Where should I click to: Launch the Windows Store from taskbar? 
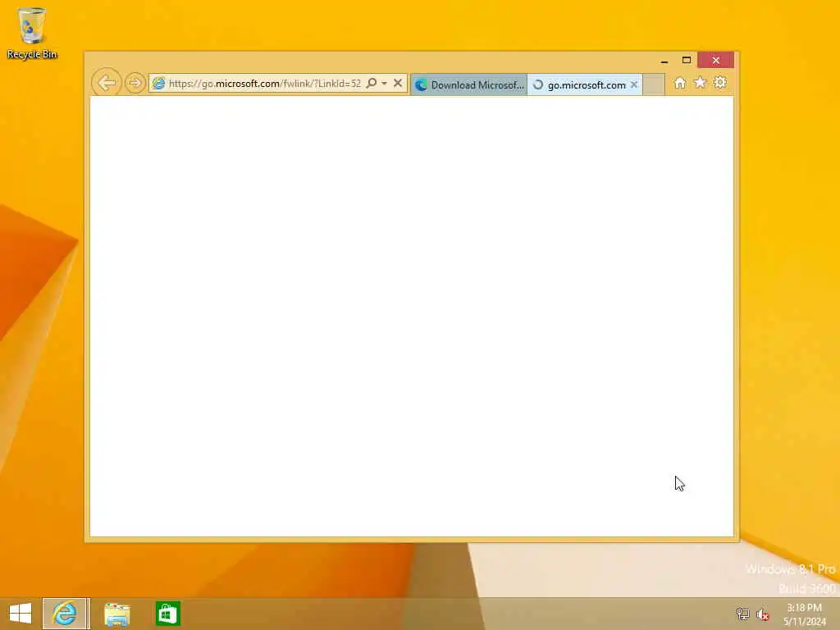(167, 614)
